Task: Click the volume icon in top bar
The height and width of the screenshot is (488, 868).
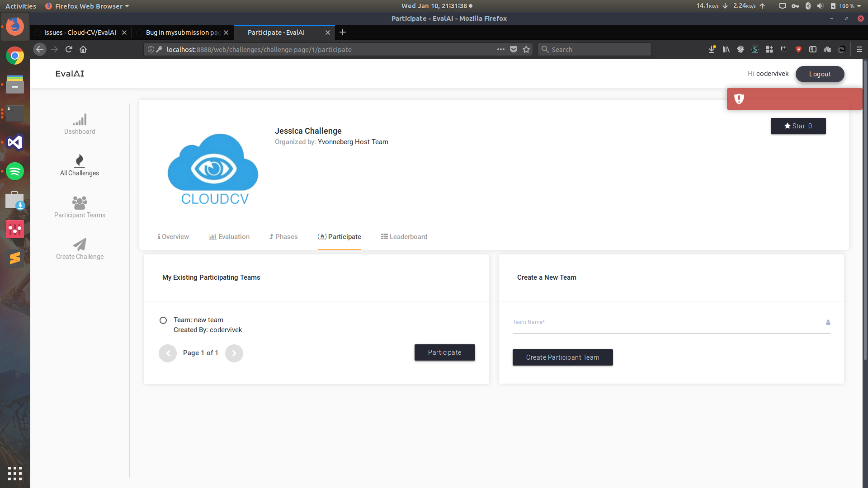Action: point(820,6)
